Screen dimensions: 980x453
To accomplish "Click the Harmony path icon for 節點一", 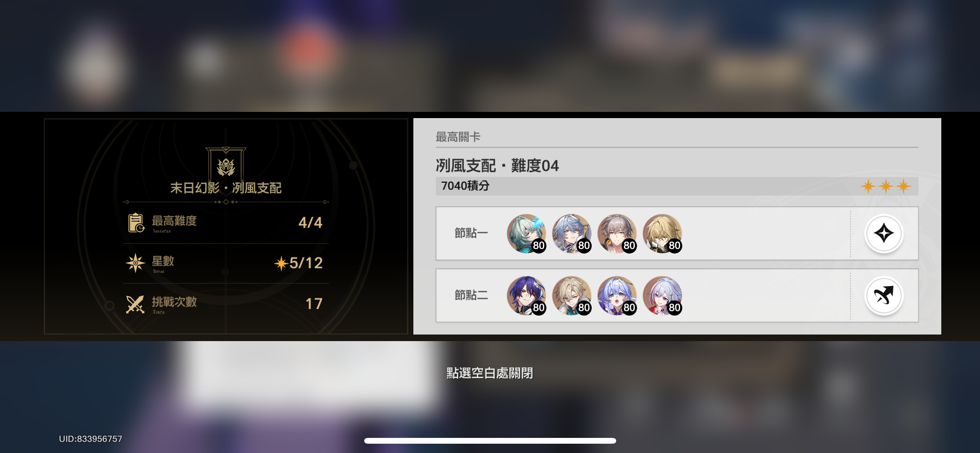I will tap(884, 233).
